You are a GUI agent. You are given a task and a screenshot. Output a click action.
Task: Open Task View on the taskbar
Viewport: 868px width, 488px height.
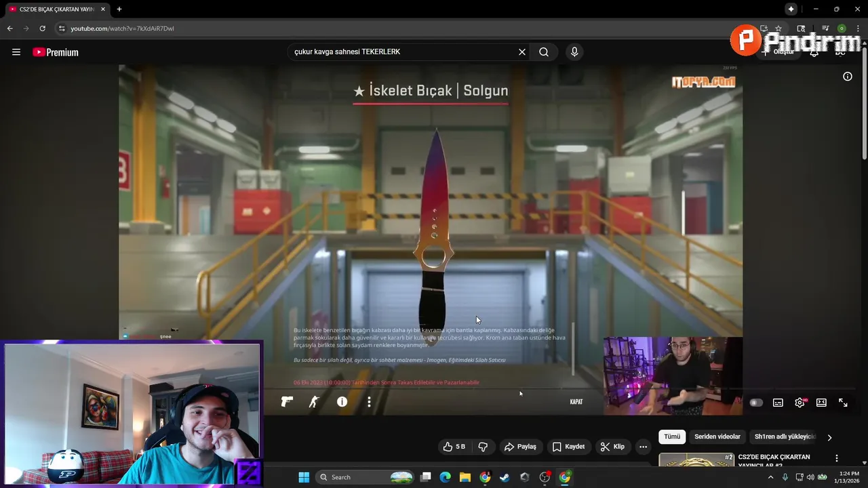point(426,477)
